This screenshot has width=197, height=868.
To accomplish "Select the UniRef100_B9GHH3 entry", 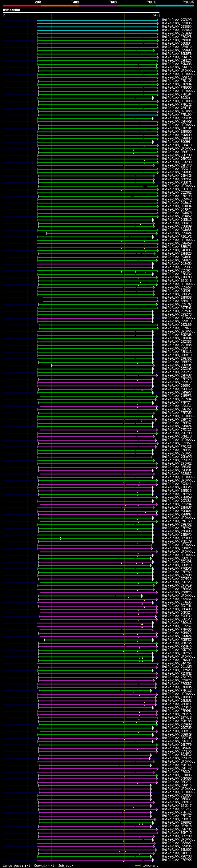I will click(177, 139).
